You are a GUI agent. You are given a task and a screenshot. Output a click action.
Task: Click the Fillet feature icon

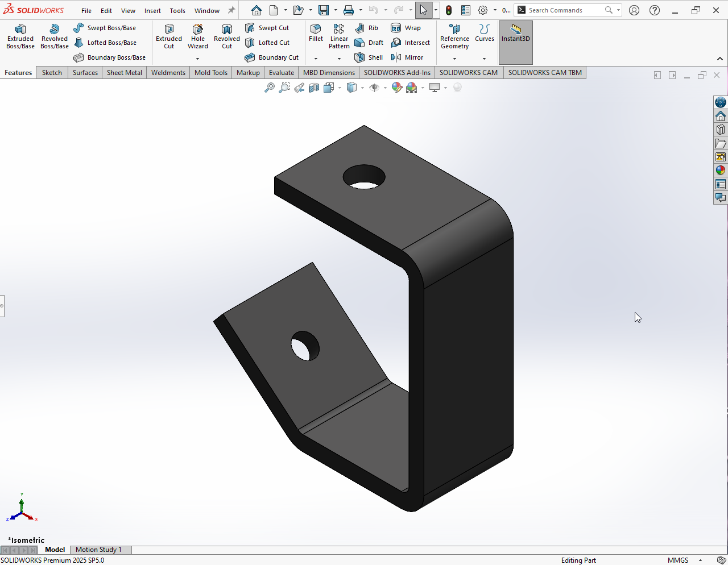316,33
